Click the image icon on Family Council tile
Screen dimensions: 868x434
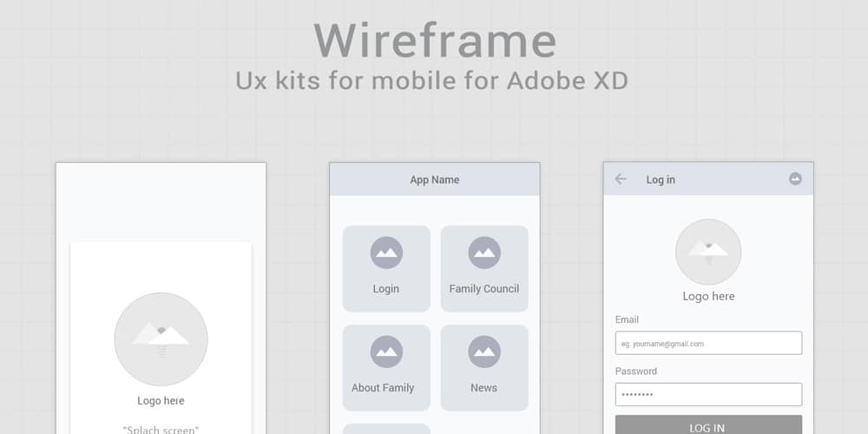[484, 253]
